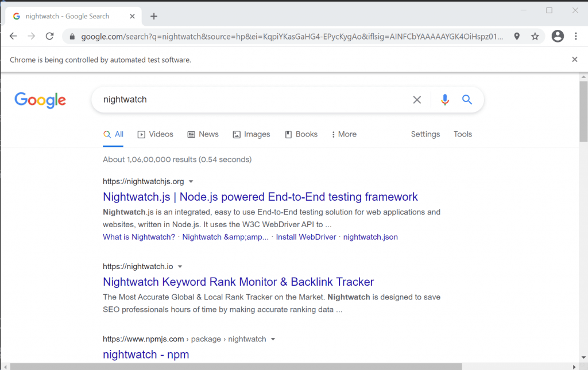This screenshot has width=588, height=370.
Task: Open the More search categories menu
Action: pos(343,134)
